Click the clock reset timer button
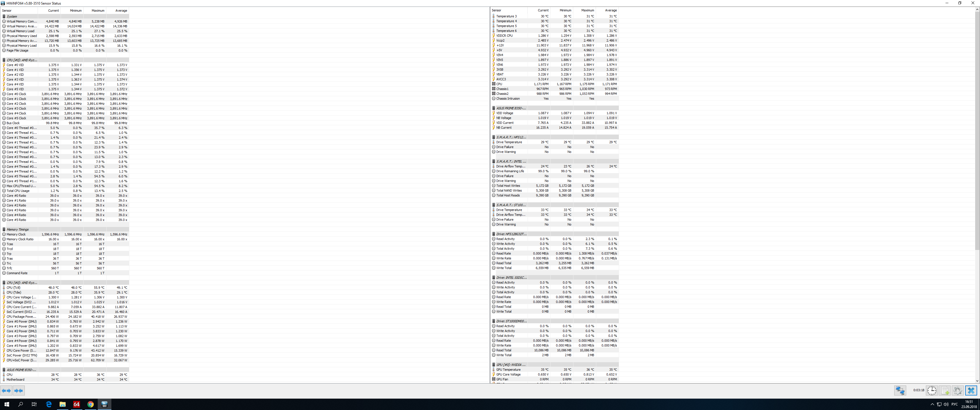Viewport: 980px width, 410px height. pos(932,391)
